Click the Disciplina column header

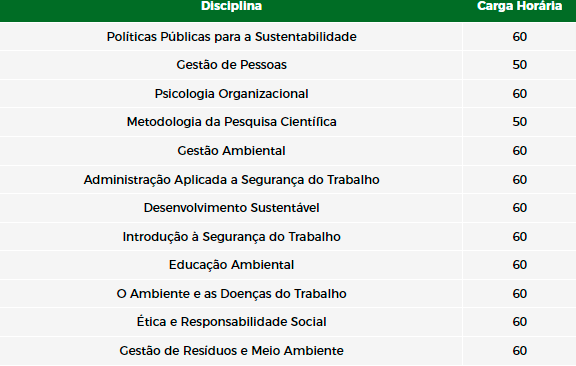231,6
